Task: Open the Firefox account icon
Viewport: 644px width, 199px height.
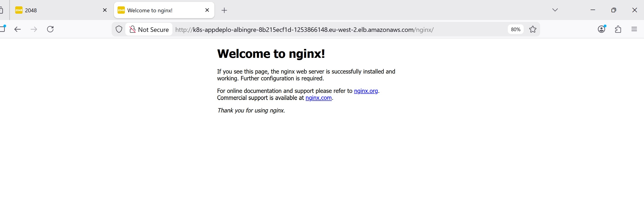Action: tap(601, 29)
